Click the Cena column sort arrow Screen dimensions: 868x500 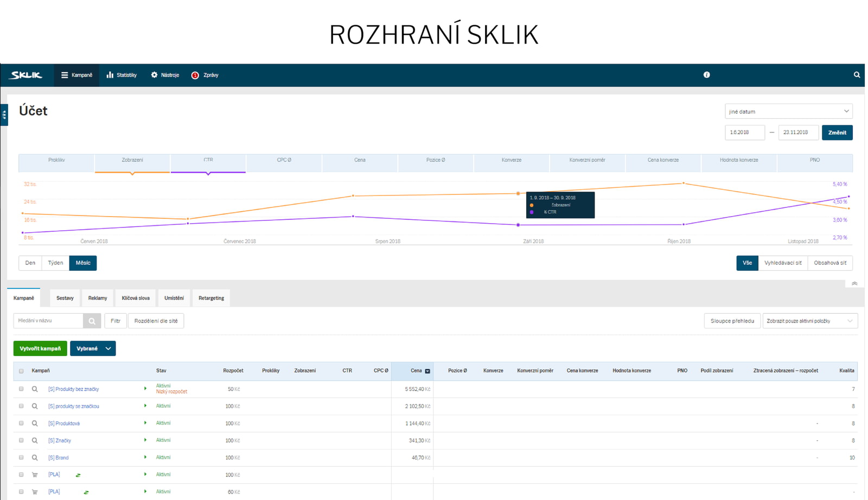tap(427, 371)
